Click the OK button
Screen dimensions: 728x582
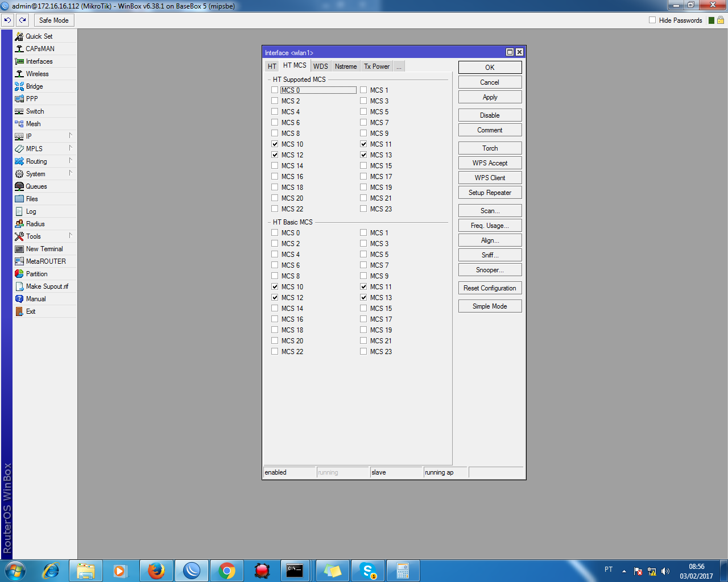[x=490, y=68]
